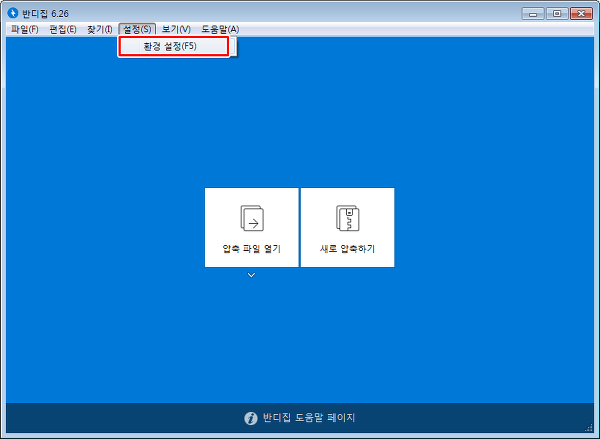Open 반디집 도움말 페이지 link
Viewport: 600px width, 439px height.
(x=309, y=417)
